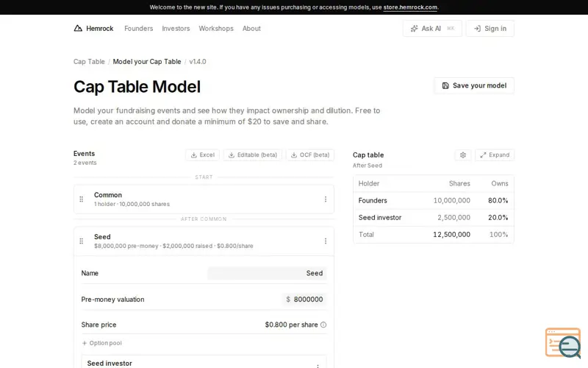Screen dimensions: 588x368
Task: Grab the Common event drag handle
Action: tap(82, 199)
